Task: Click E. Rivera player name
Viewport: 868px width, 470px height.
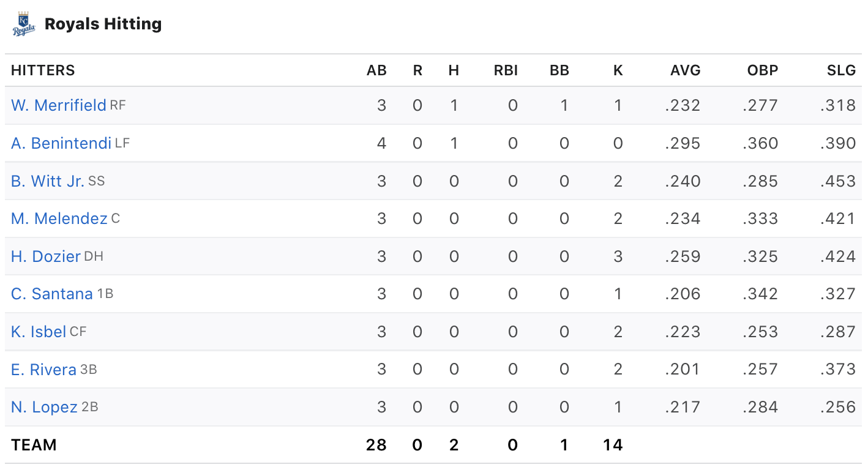Action: click(43, 370)
